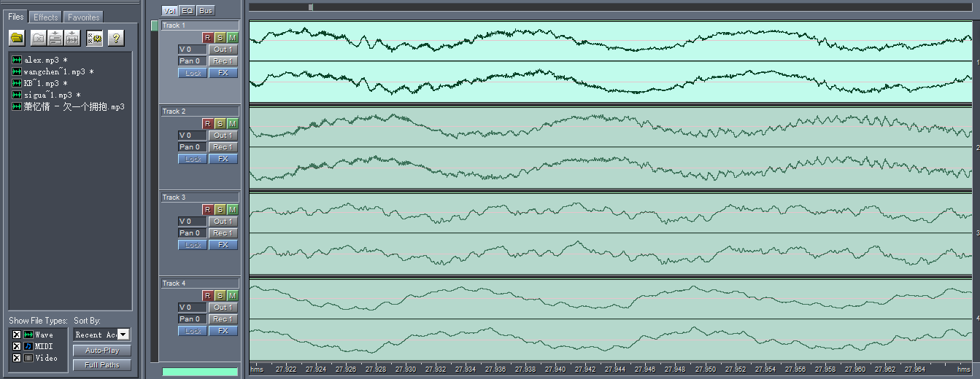Open the Out 1 selector on Track 1
Viewport: 980px width, 379px height.
(x=223, y=50)
